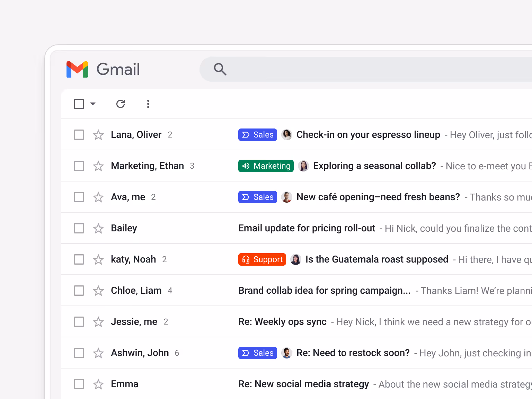Click avatar beside Exploring a seasonal collab
The width and height of the screenshot is (532, 399).
pos(303,166)
